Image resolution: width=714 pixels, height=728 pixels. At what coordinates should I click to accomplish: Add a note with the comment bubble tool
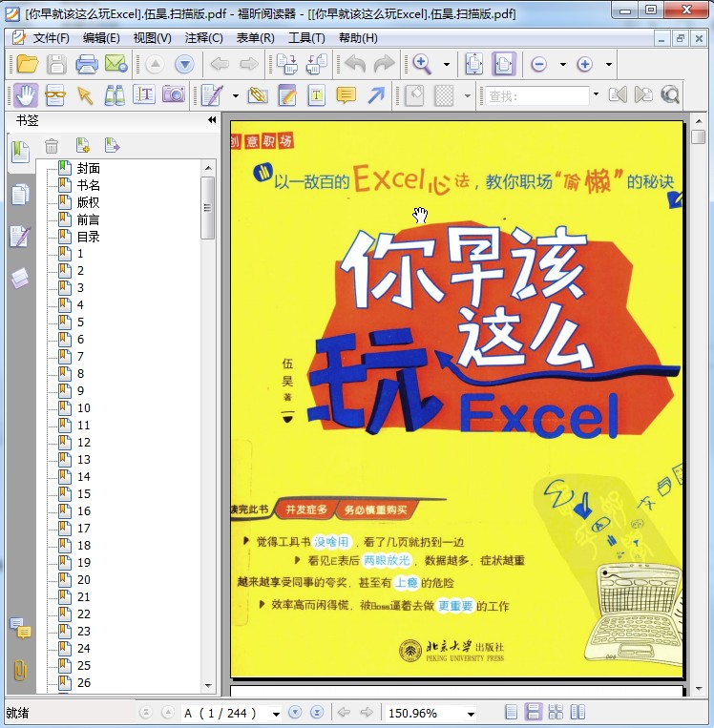tap(346, 95)
